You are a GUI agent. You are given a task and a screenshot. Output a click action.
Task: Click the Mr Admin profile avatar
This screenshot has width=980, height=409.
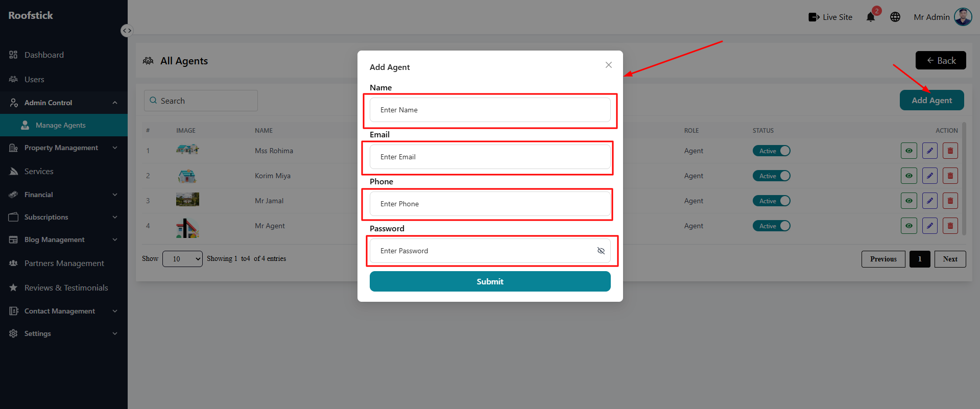(x=963, y=17)
